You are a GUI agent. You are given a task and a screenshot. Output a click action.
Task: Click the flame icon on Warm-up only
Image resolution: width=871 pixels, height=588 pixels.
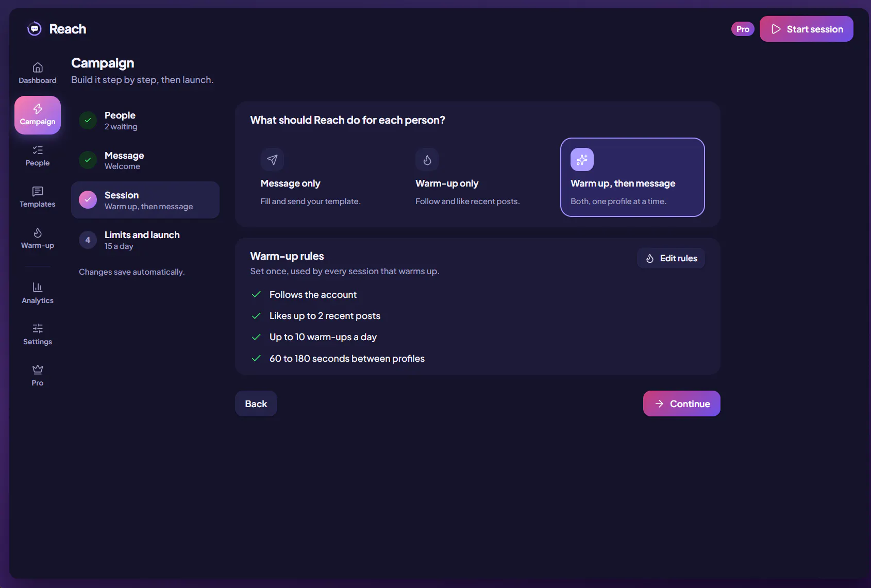[427, 160]
